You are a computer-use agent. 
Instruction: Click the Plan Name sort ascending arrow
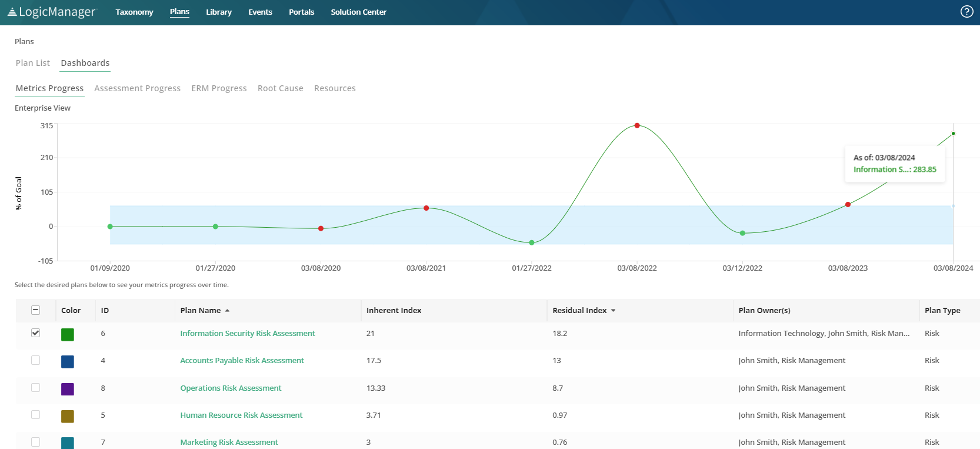227,311
